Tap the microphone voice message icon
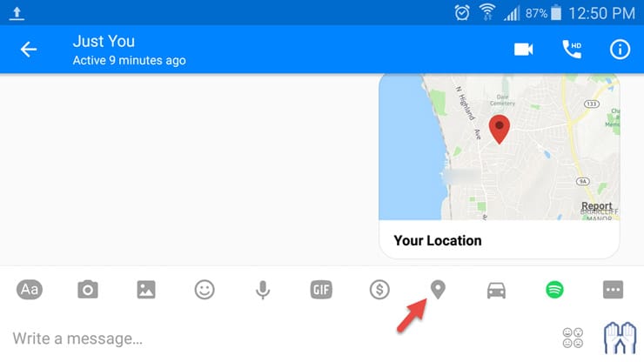 pyautogui.click(x=263, y=290)
